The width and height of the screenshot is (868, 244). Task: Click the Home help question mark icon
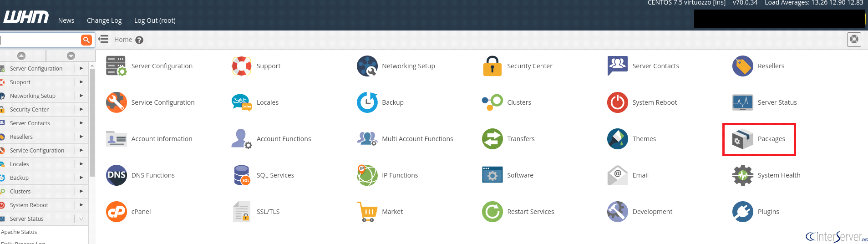click(x=139, y=40)
